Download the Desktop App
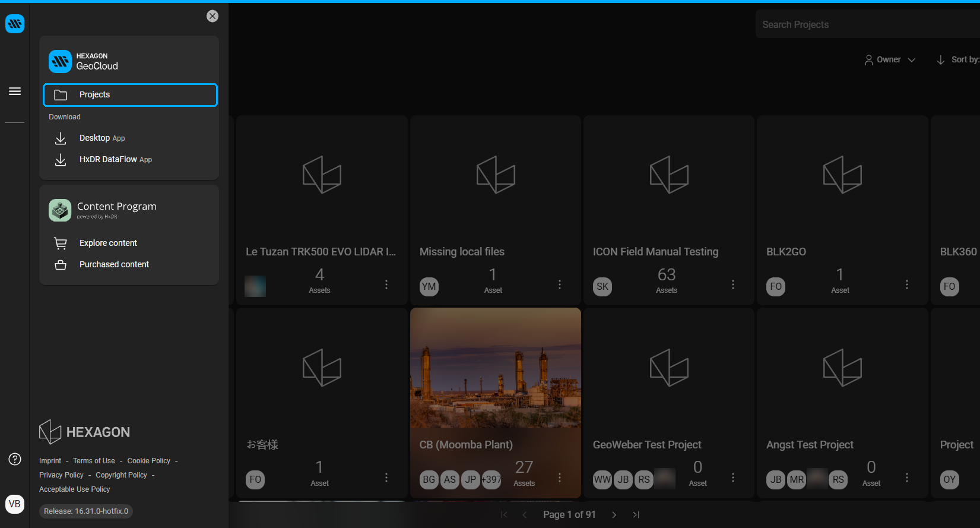Image resolution: width=980 pixels, height=528 pixels. 102,138
